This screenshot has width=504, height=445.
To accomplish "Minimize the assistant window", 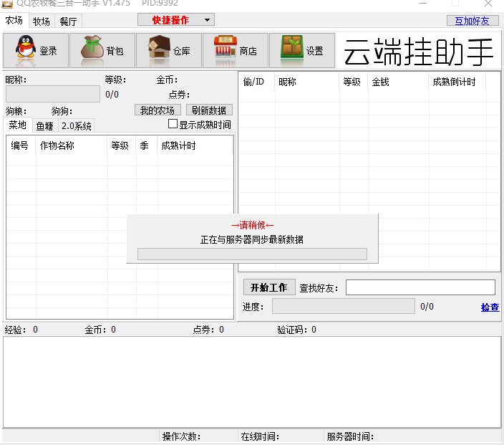I will pyautogui.click(x=423, y=4).
